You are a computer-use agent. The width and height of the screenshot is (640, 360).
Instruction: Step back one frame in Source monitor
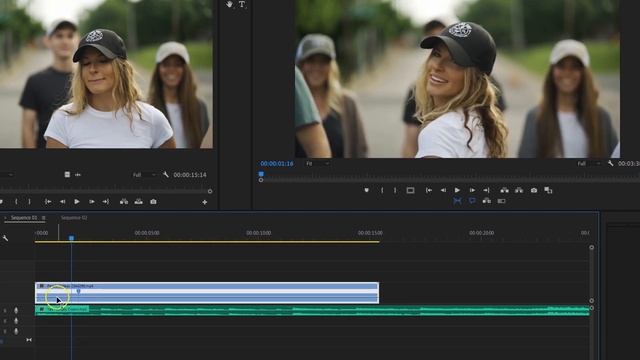[x=62, y=202]
